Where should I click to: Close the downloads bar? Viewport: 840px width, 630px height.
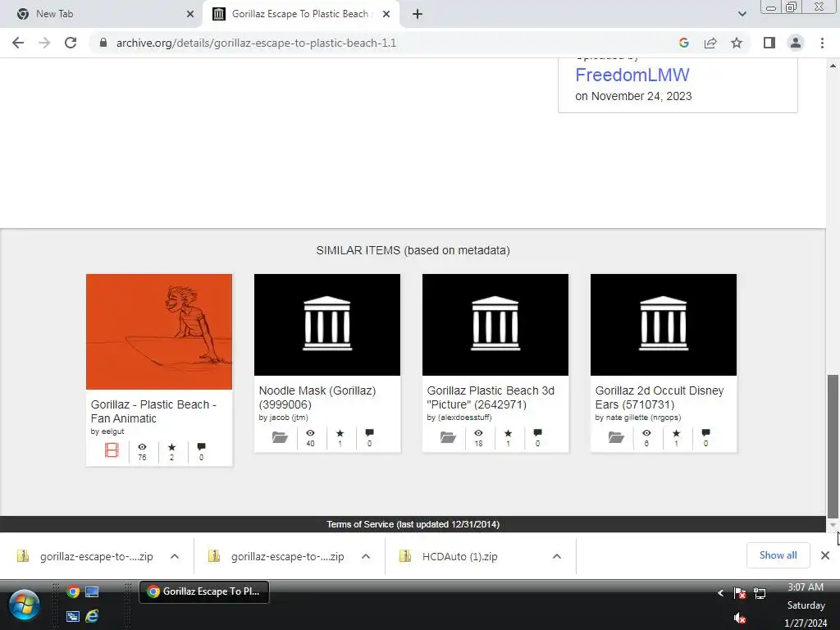(x=825, y=555)
